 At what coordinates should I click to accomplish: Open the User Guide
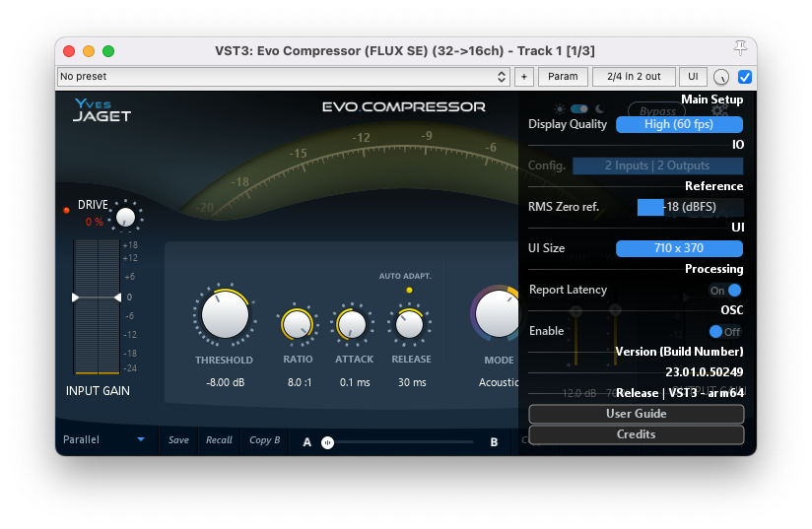(636, 414)
